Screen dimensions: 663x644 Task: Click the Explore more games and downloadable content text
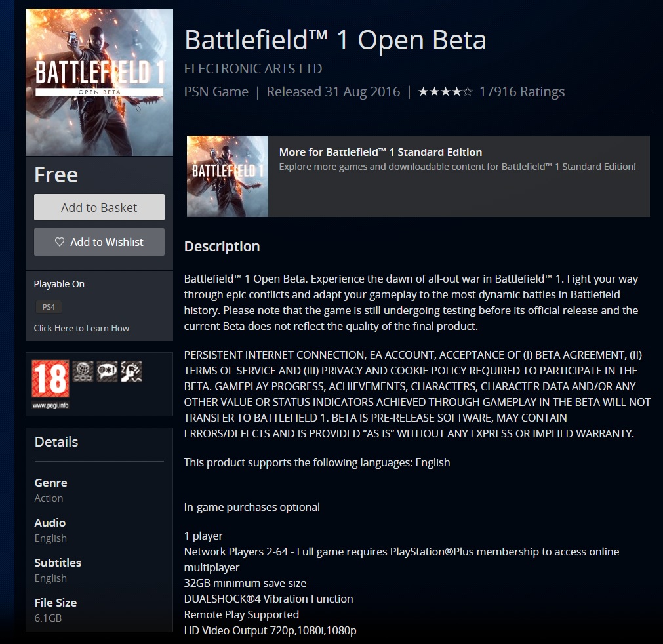[x=458, y=167]
